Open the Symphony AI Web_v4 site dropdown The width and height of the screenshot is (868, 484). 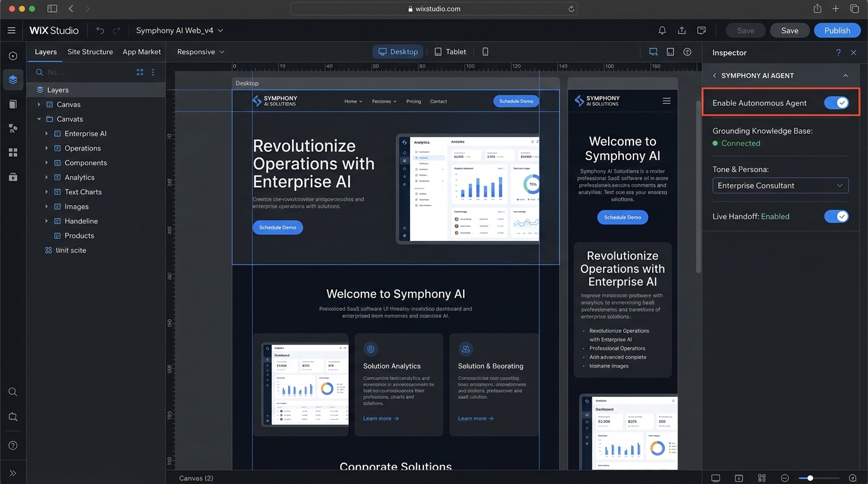pos(180,30)
